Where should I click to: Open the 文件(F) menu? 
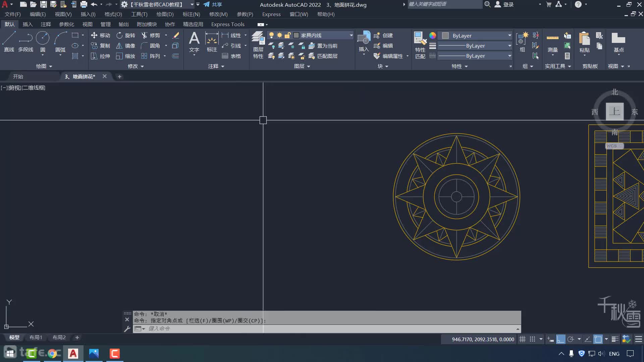pos(12,14)
